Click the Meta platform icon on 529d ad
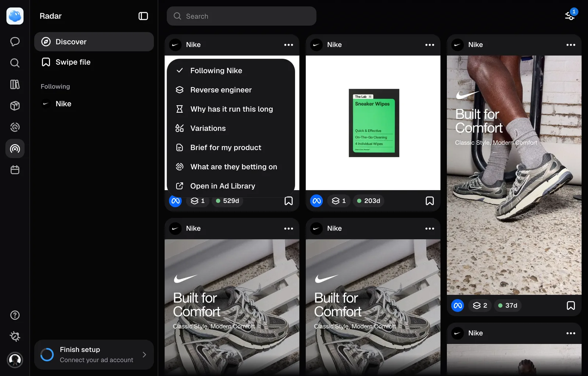Screen dimensions: 588x376 (x=175, y=201)
